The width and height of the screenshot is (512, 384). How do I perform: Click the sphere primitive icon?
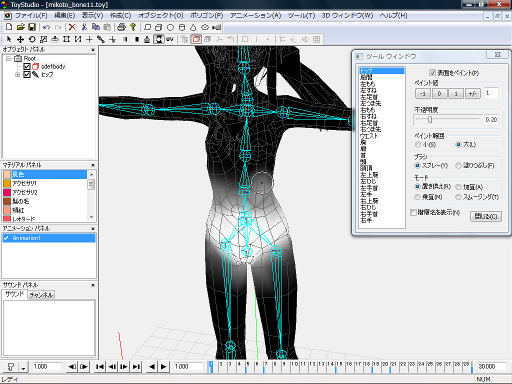tap(170, 27)
